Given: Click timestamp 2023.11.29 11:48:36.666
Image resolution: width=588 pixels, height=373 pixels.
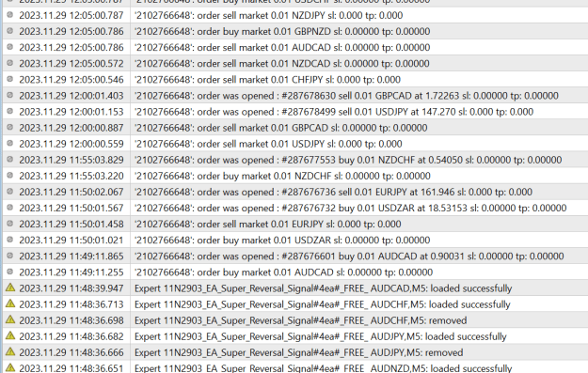Looking at the screenshot, I should 72,352.
